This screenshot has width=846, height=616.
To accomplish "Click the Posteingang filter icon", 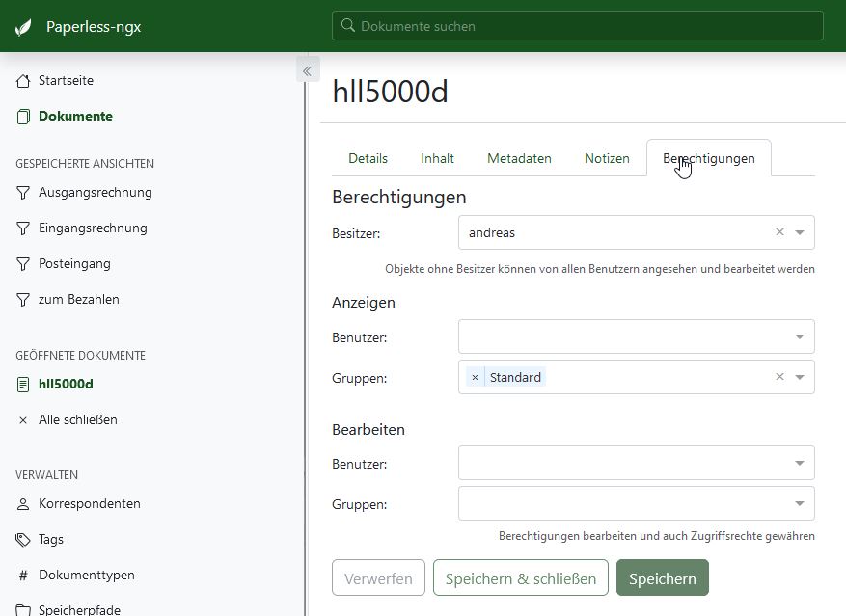I will 23,264.
